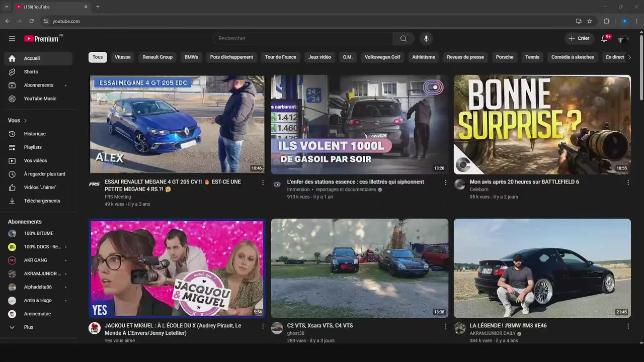This screenshot has height=362, width=644.
Task: Select the Vitesse filter chip
Action: click(122, 57)
